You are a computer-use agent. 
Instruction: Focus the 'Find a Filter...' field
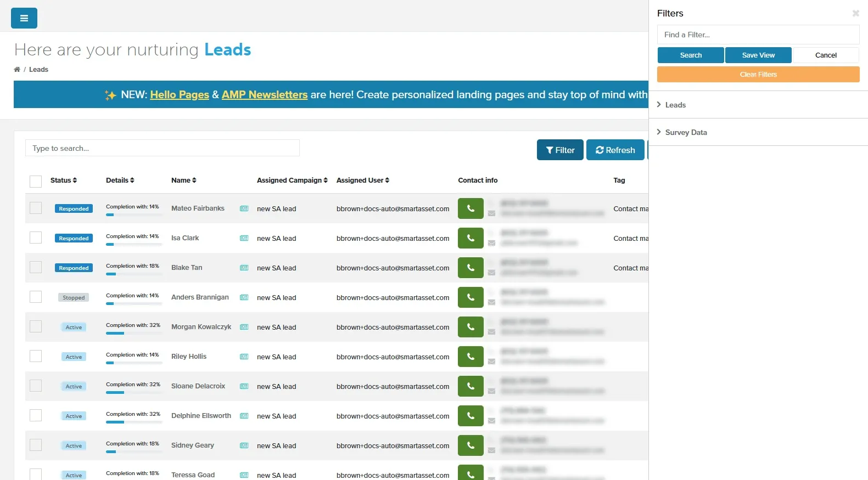(x=758, y=35)
